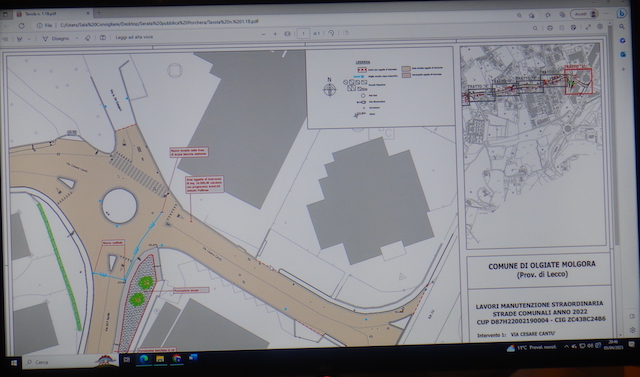Open PDF viewer settings gear
This screenshot has height=377, width=640.
[600, 27]
